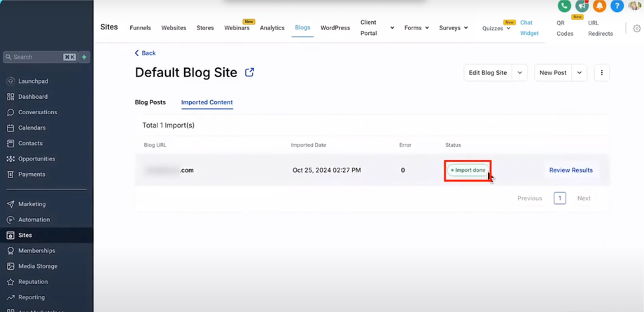Switch to the Blog Posts tab
Screen dimensions: 644x312
[x=150, y=102]
